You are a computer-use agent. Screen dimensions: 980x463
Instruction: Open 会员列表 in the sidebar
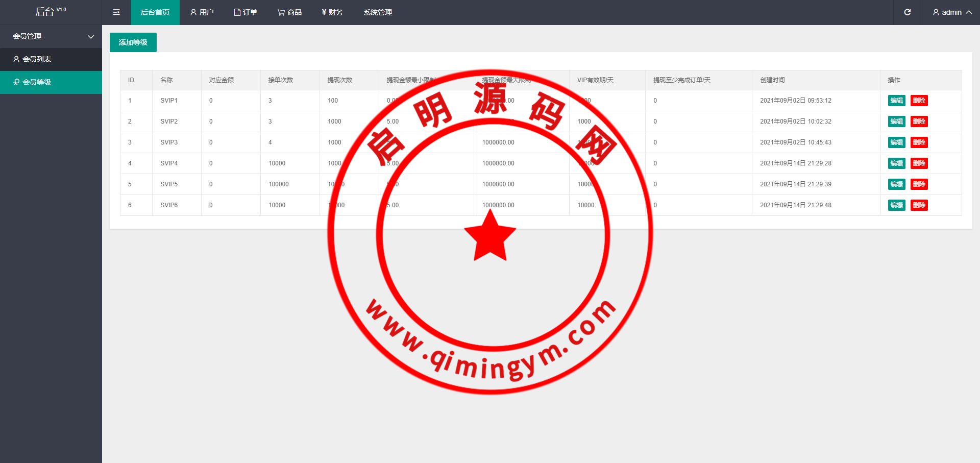(x=37, y=59)
